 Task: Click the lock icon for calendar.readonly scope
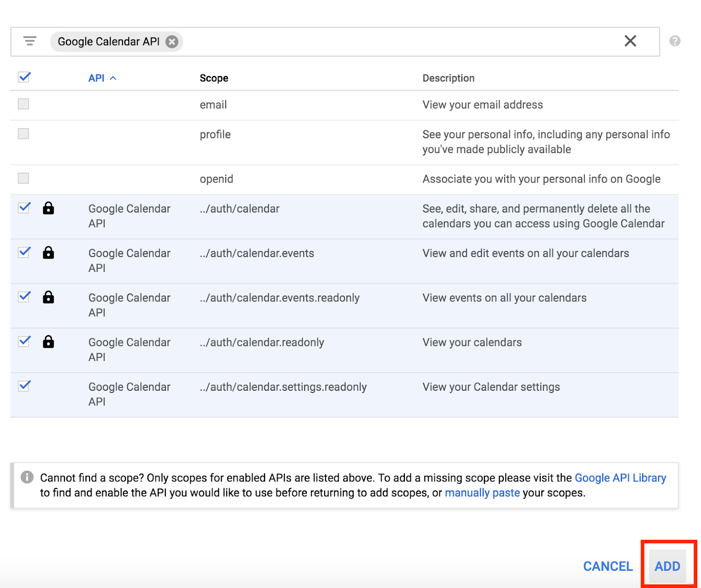pos(48,342)
